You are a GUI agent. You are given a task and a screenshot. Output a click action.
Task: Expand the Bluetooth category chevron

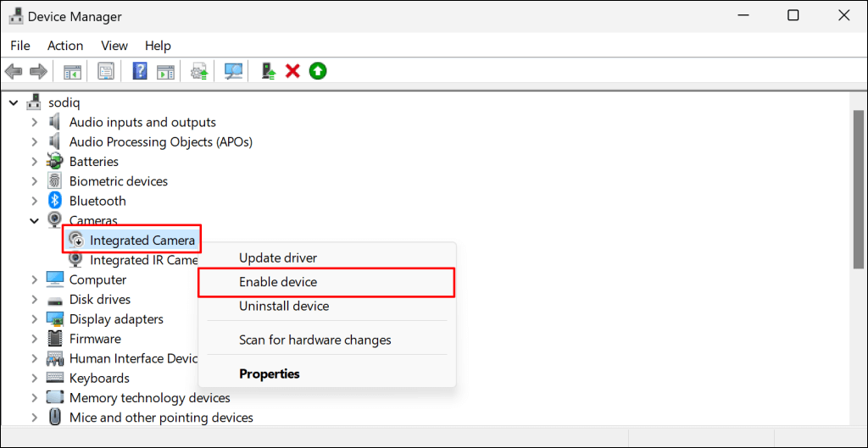point(35,201)
